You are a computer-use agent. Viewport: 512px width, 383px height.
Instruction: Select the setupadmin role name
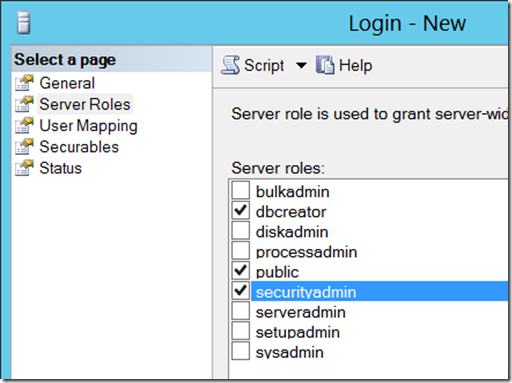pyautogui.click(x=298, y=333)
